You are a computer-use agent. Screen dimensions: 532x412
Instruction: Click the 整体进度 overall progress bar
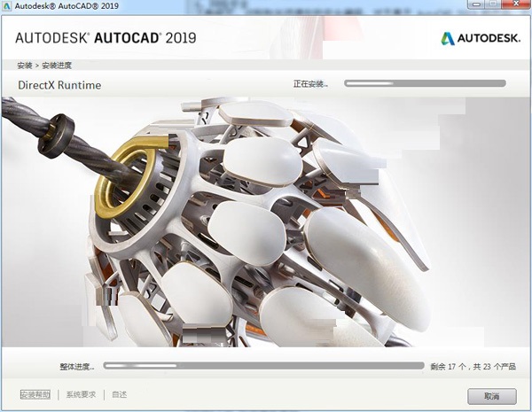point(263,365)
